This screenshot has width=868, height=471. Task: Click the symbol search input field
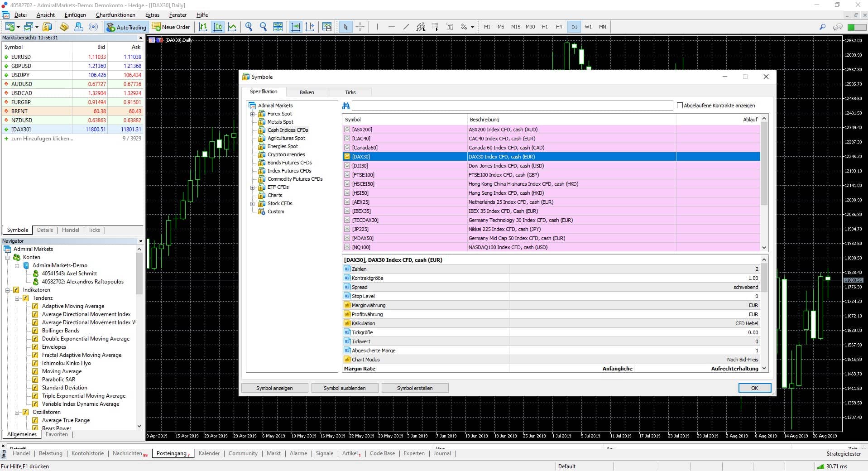pyautogui.click(x=512, y=105)
